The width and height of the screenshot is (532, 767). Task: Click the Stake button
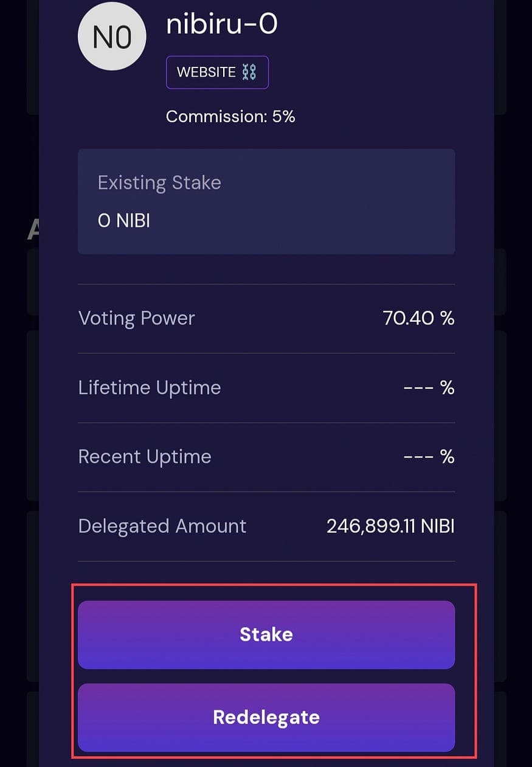coord(266,634)
